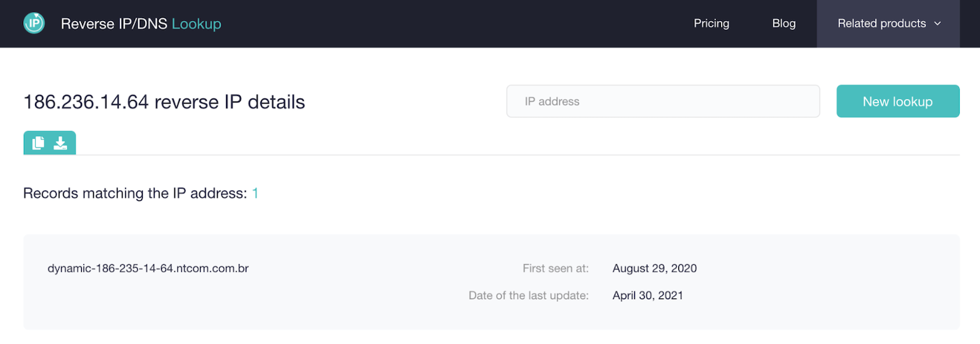
Task: Click the circular IP logo icon
Action: [34, 23]
